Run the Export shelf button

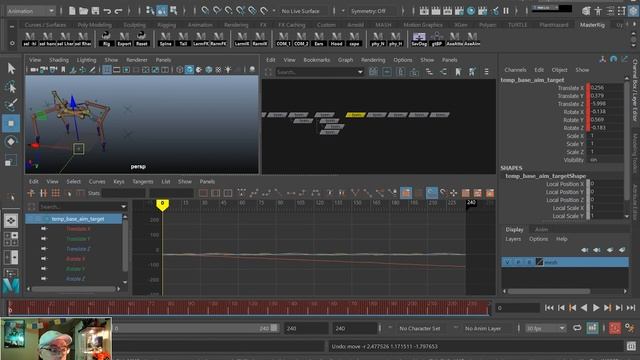[124, 38]
